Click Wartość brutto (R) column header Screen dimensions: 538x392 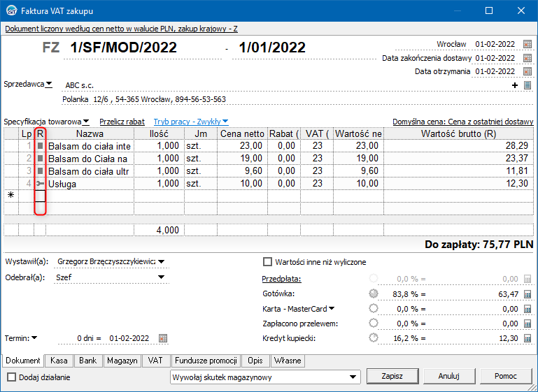tap(458, 133)
